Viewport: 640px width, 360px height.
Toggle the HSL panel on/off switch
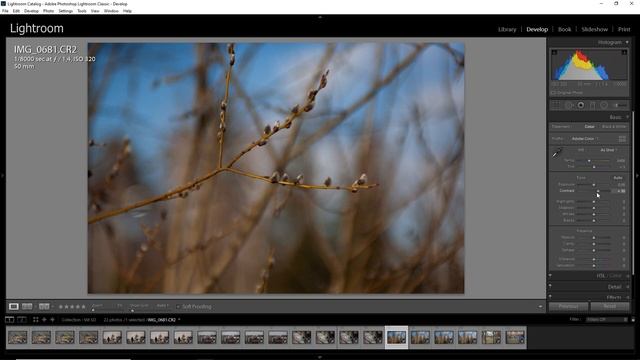pos(550,276)
